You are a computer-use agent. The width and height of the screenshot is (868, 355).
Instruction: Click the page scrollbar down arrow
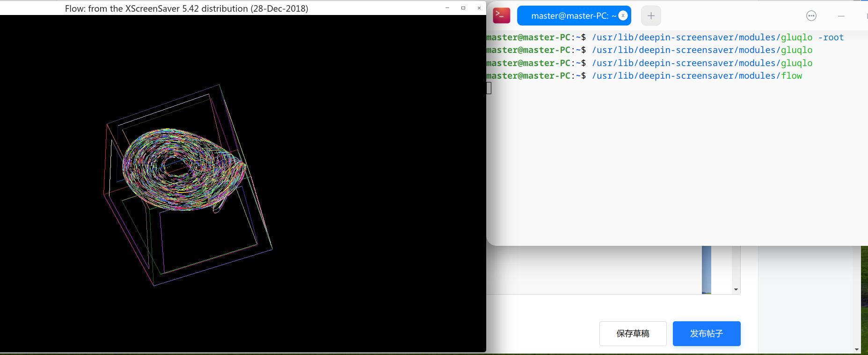857,349
